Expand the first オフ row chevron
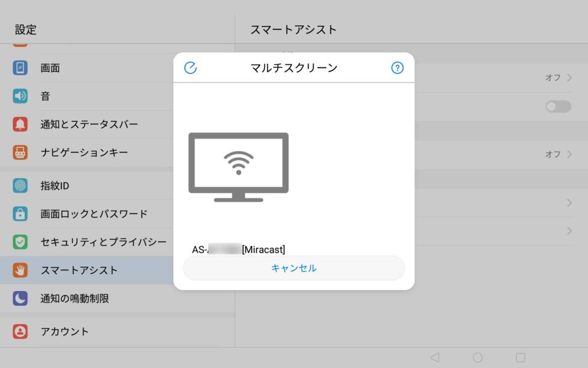This screenshot has height=368, width=588. (569, 78)
